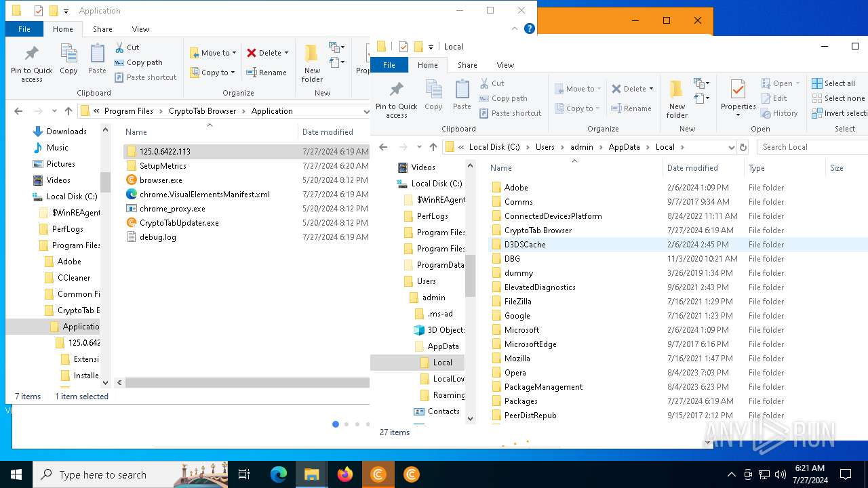Click History in Local window Open group
The width and height of the screenshot is (868, 488).
779,113
